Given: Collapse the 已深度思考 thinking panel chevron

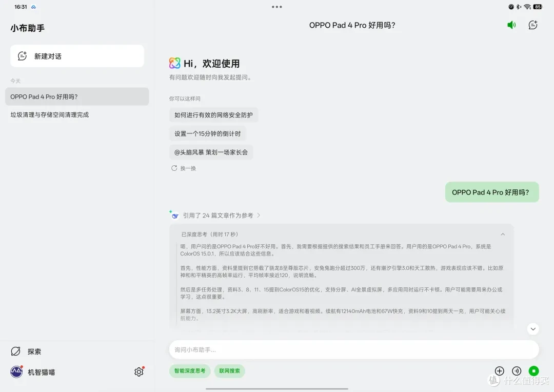Looking at the screenshot, I should click(x=503, y=234).
